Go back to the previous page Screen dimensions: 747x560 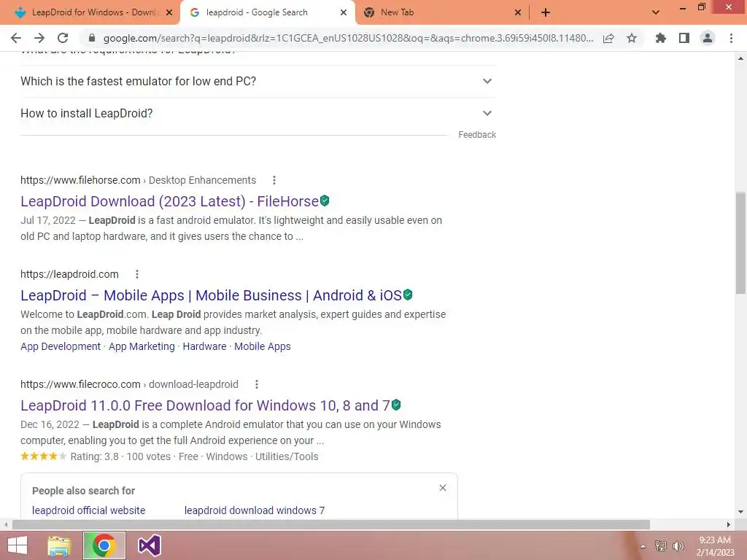coord(16,38)
